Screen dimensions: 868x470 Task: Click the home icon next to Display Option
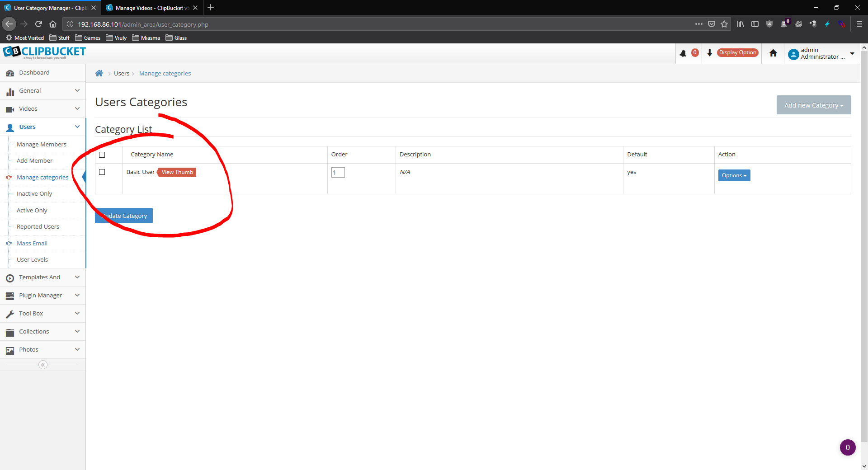(x=773, y=53)
